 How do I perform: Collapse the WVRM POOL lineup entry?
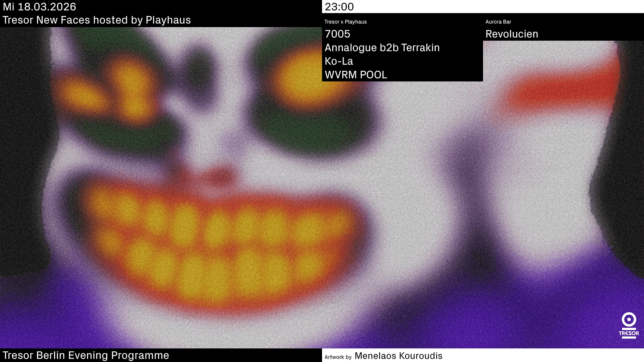[356, 75]
